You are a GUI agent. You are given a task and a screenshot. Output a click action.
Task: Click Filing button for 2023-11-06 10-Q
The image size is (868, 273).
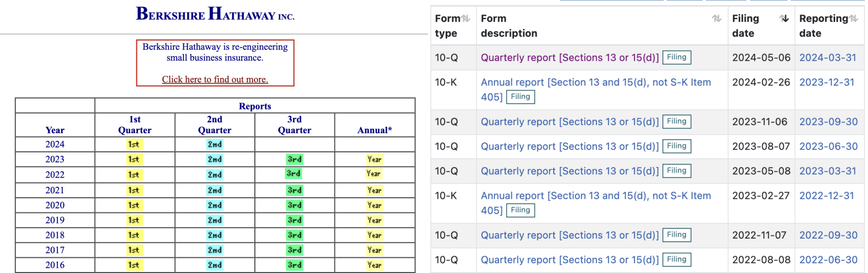(x=677, y=122)
